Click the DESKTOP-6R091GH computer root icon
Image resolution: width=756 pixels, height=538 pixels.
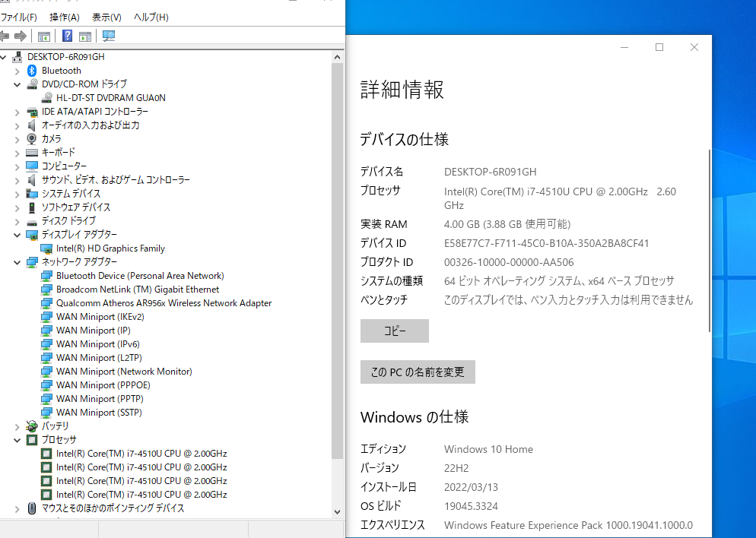(17, 57)
